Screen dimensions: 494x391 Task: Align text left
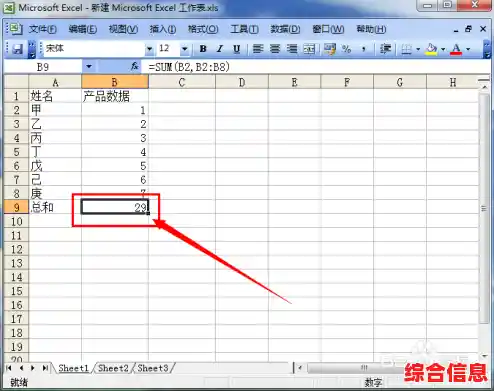[258, 49]
